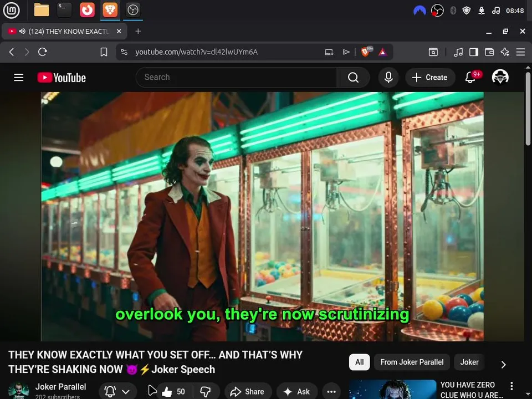Open the account avatar menu
Viewport: 532px width, 399px height.
[500, 77]
